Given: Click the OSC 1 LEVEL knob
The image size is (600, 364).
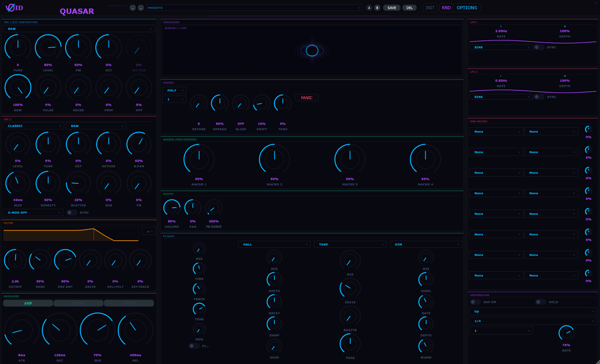Looking at the screenshot, I should (48, 48).
